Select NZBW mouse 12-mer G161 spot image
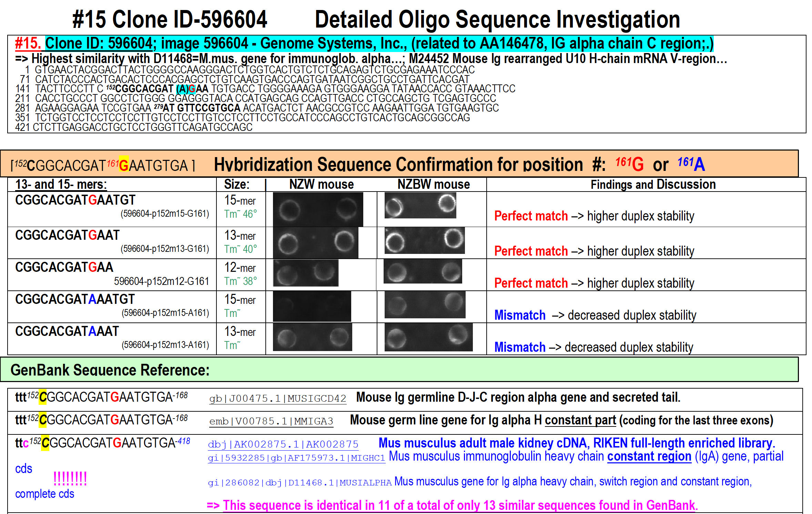 (423, 271)
